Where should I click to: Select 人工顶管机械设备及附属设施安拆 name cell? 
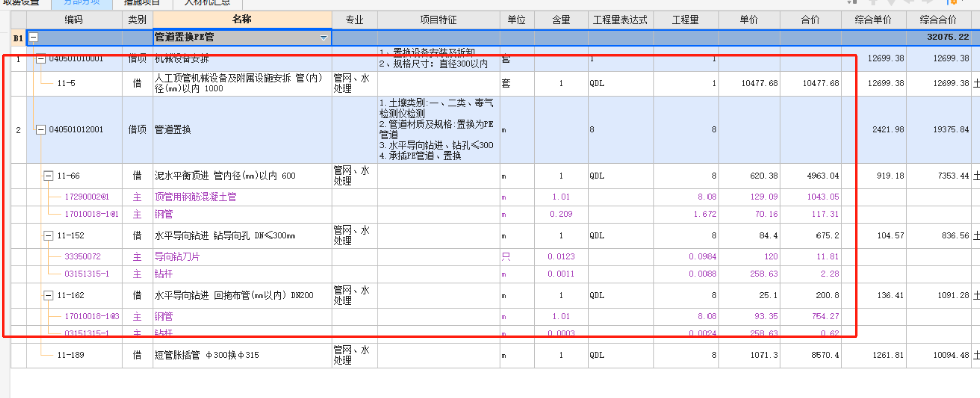[242, 83]
